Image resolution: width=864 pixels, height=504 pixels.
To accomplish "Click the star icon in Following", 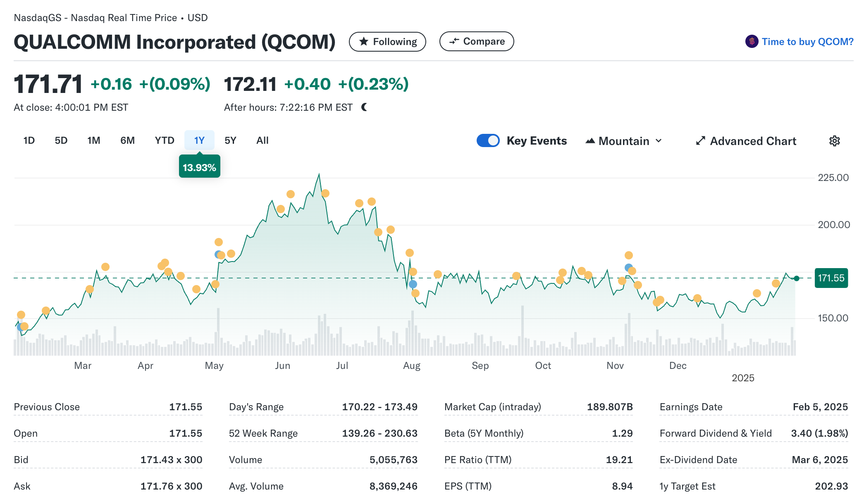I will (x=364, y=41).
